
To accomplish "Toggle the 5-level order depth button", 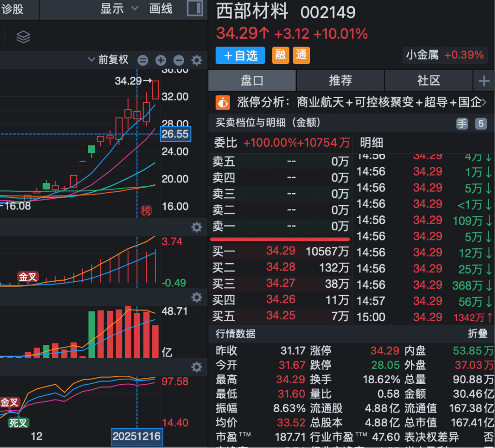I will tap(480, 123).
